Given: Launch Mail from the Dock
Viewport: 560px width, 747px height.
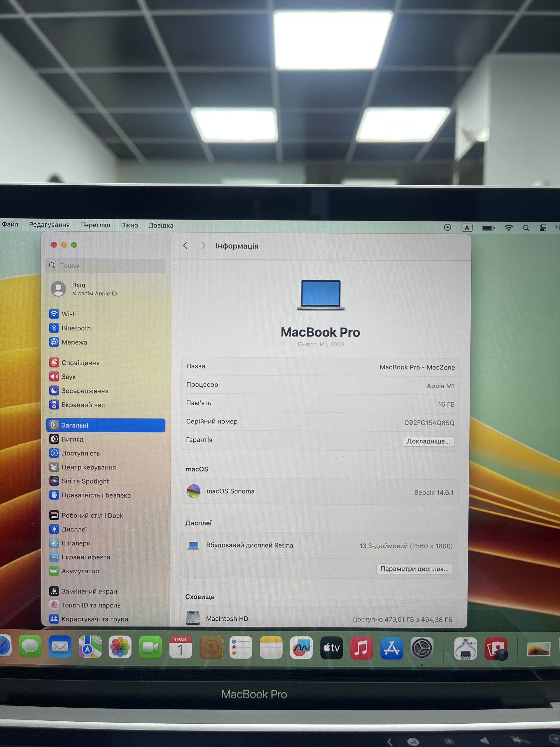Looking at the screenshot, I should click(x=60, y=647).
